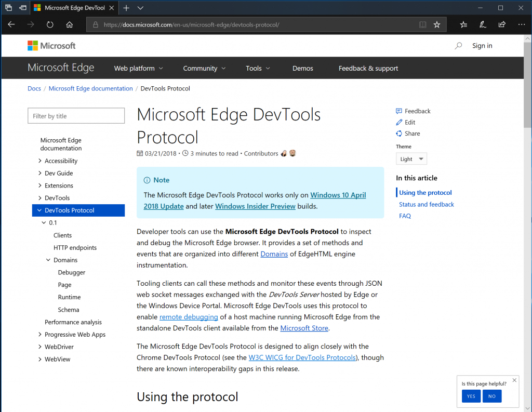Click the Sign in link
532x412 pixels.
[x=482, y=46]
